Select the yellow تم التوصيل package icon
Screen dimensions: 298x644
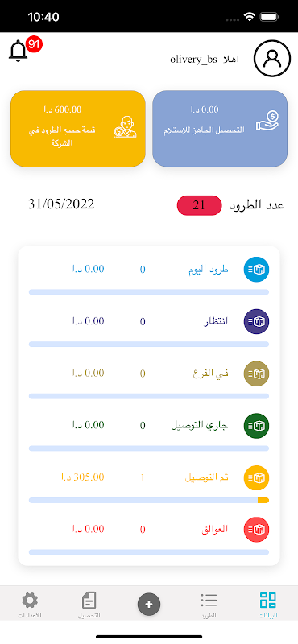pos(256,477)
